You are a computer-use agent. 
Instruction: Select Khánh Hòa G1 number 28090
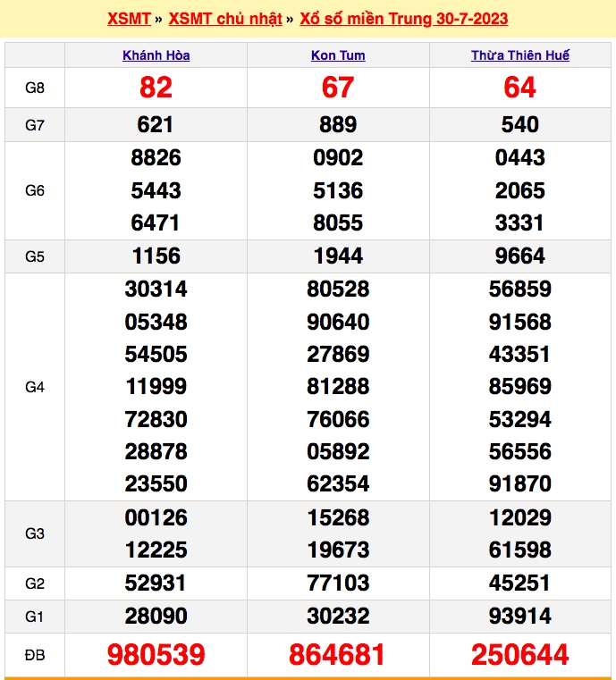tap(156, 616)
